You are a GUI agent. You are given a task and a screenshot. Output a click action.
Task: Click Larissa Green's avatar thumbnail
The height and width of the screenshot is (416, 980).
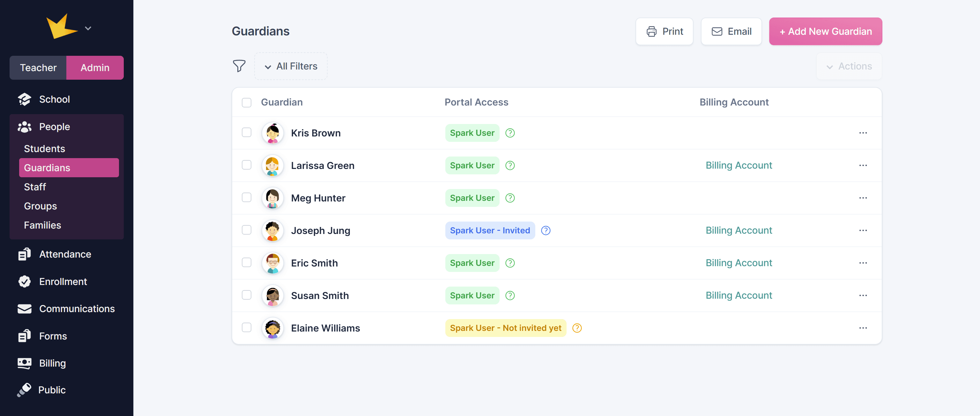click(x=272, y=165)
